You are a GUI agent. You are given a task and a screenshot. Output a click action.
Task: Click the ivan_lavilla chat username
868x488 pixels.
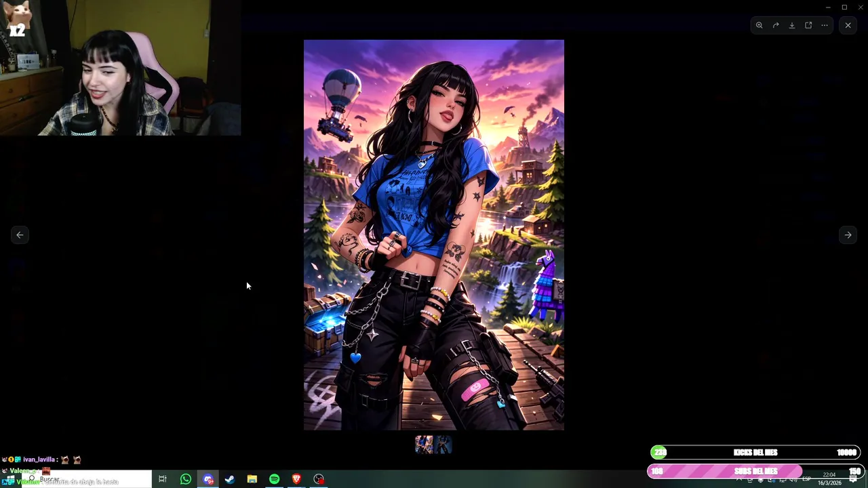(39, 460)
